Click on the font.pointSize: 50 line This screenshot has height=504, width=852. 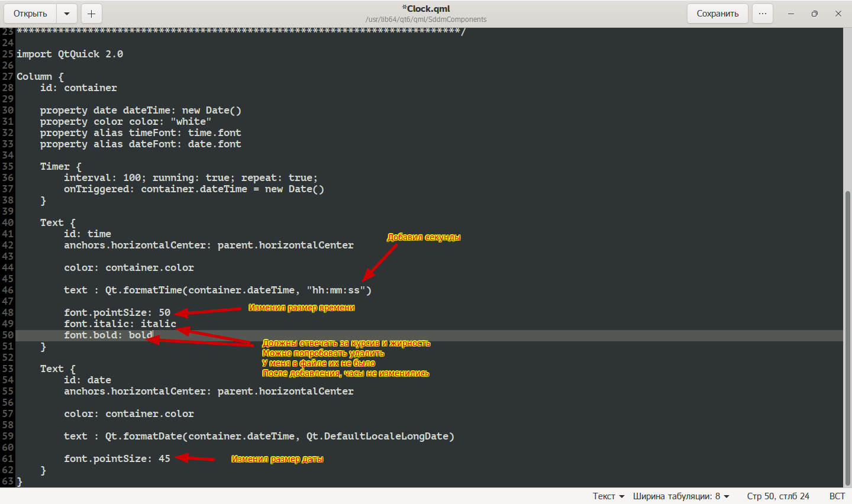click(117, 313)
